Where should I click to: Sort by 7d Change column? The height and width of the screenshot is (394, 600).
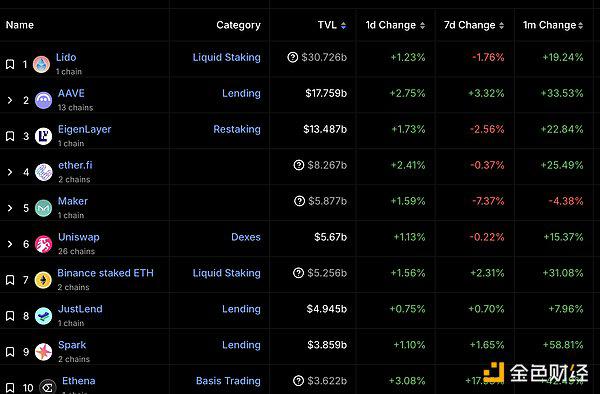tap(474, 25)
